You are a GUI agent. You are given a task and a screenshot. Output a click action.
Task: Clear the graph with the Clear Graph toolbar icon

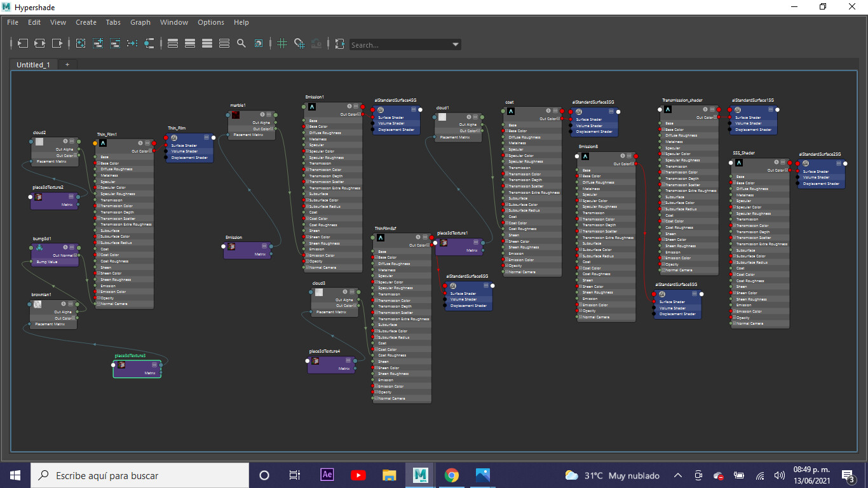81,43
